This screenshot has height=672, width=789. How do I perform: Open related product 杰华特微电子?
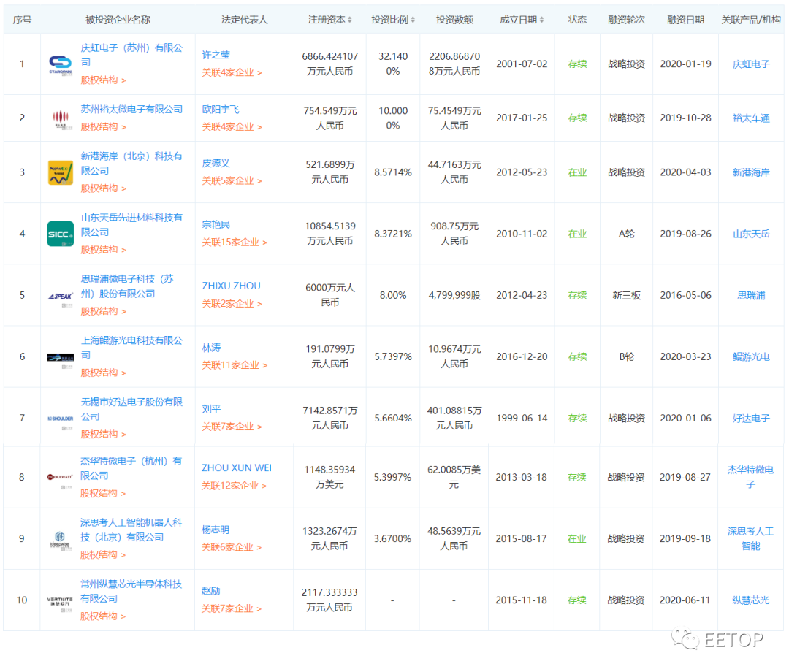coord(751,478)
